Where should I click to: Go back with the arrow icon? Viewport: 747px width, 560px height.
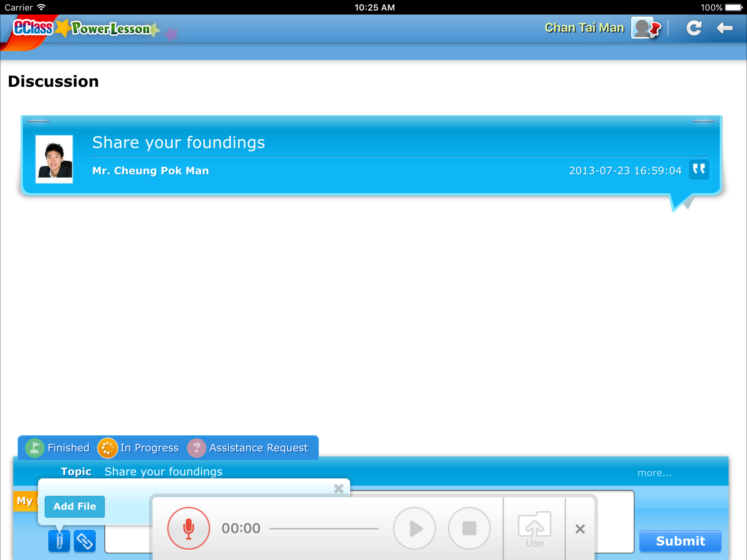pyautogui.click(x=724, y=28)
